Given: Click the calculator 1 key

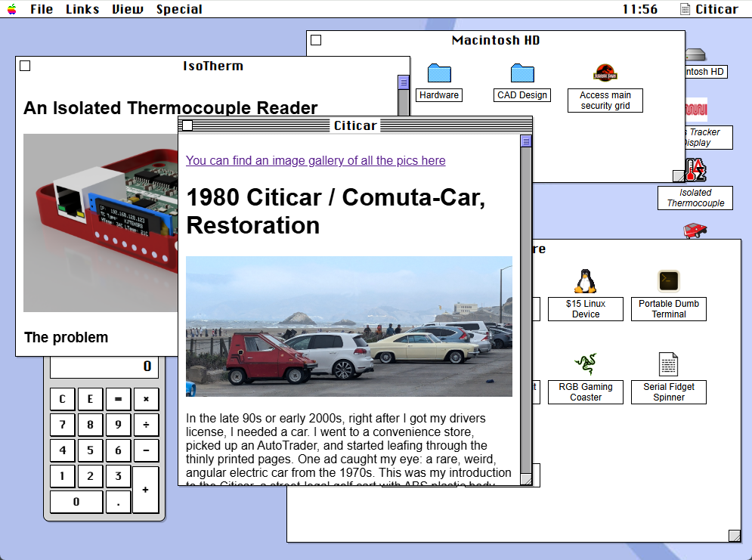Looking at the screenshot, I should pos(62,477).
